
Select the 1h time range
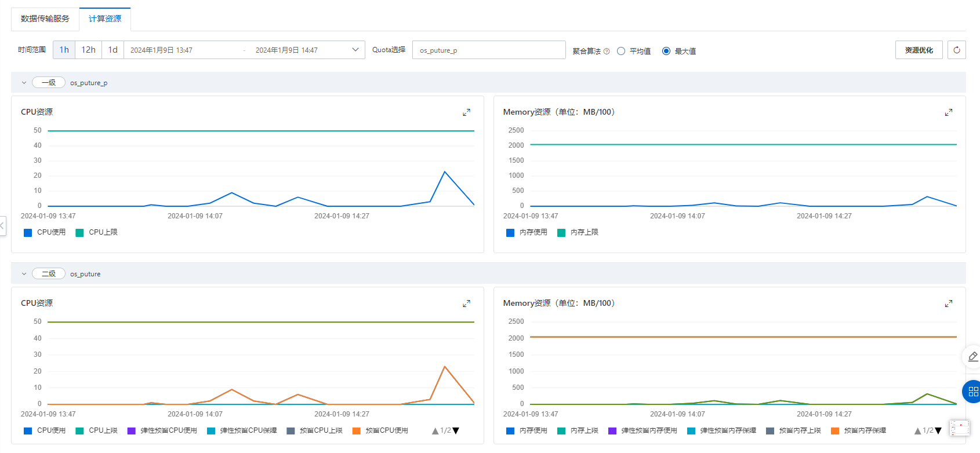click(64, 50)
